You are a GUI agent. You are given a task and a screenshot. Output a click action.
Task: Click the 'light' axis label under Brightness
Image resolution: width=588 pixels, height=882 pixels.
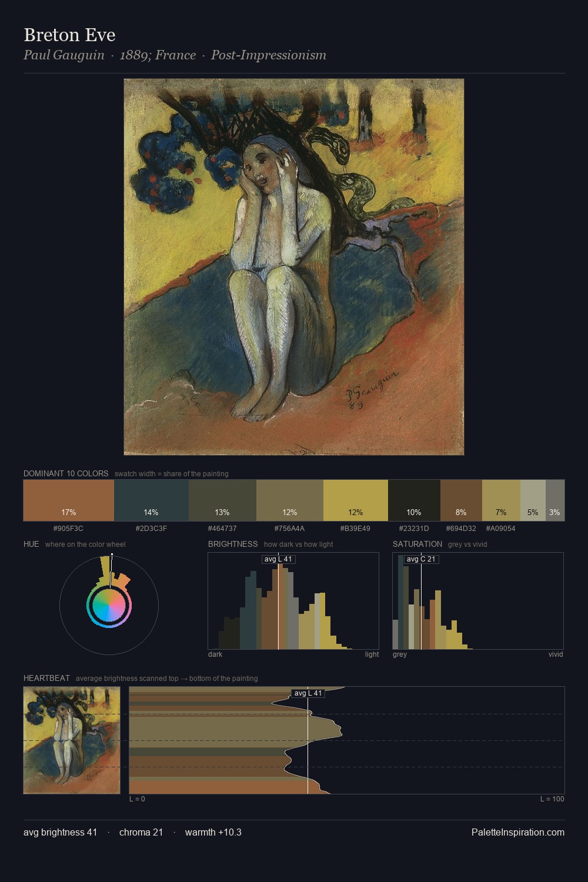(372, 654)
